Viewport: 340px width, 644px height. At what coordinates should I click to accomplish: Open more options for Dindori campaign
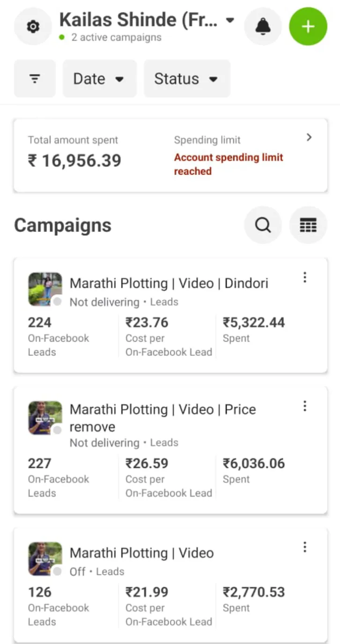(305, 277)
